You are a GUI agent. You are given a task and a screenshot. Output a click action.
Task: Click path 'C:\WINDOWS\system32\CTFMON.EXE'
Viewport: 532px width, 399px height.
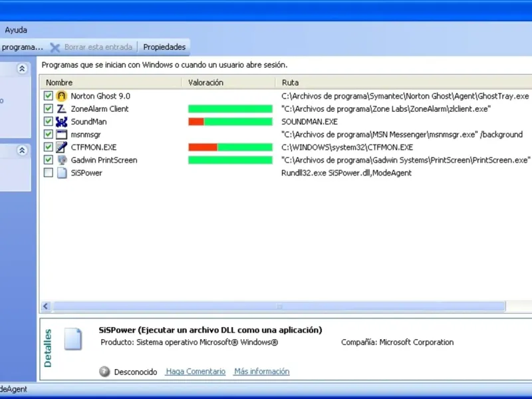tap(347, 147)
